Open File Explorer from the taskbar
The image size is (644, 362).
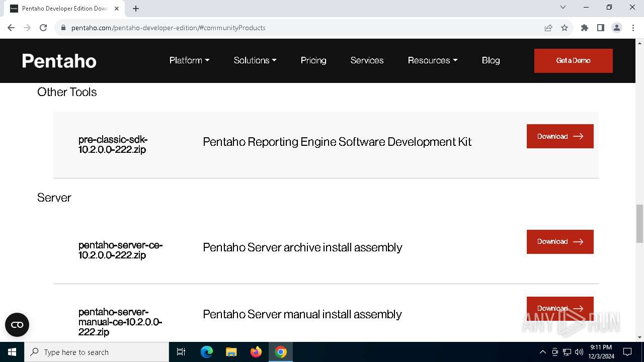[x=231, y=352]
